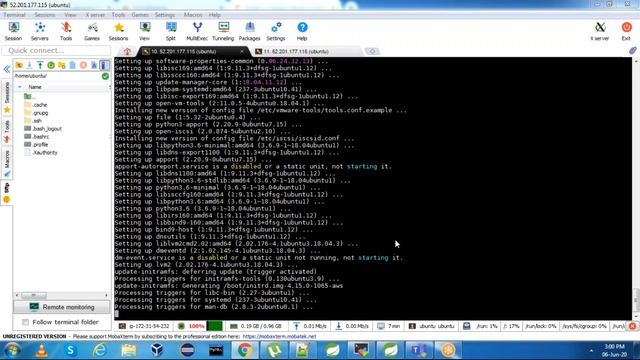Image resolution: width=640 pixels, height=360 pixels.
Task: Open the Macros menu
Action: point(193,15)
